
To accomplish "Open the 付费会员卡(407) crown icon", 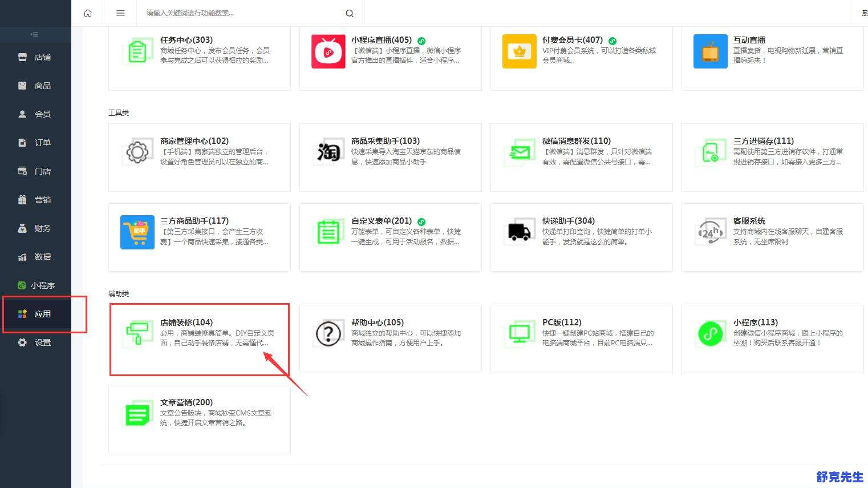I will coord(519,51).
